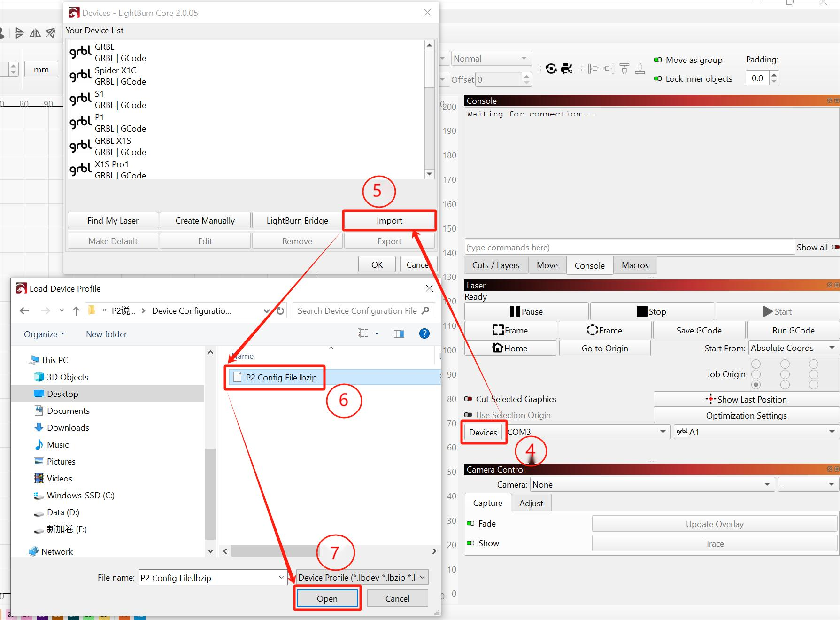Toggle the Lock inner objects switch
This screenshot has width=840, height=620.
658,78
